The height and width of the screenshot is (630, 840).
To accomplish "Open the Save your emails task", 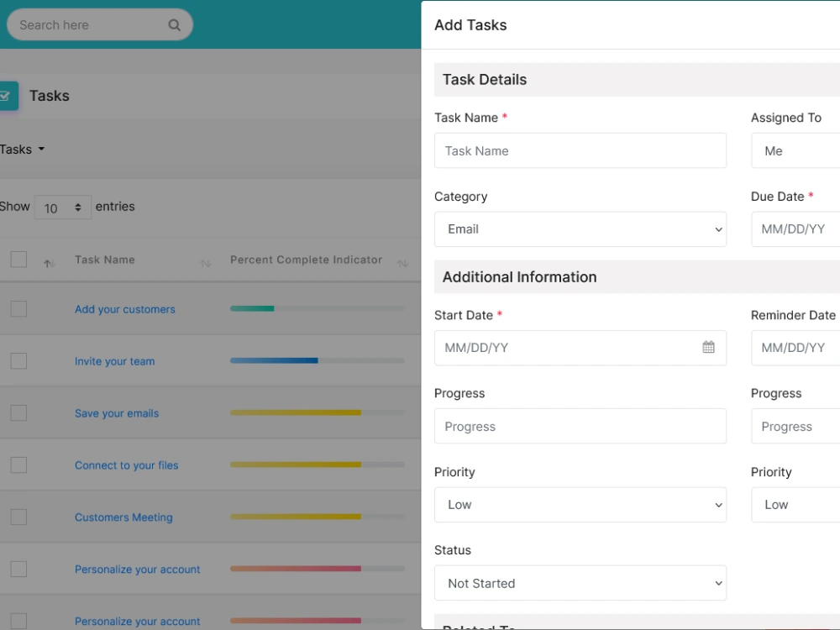I will [x=117, y=413].
